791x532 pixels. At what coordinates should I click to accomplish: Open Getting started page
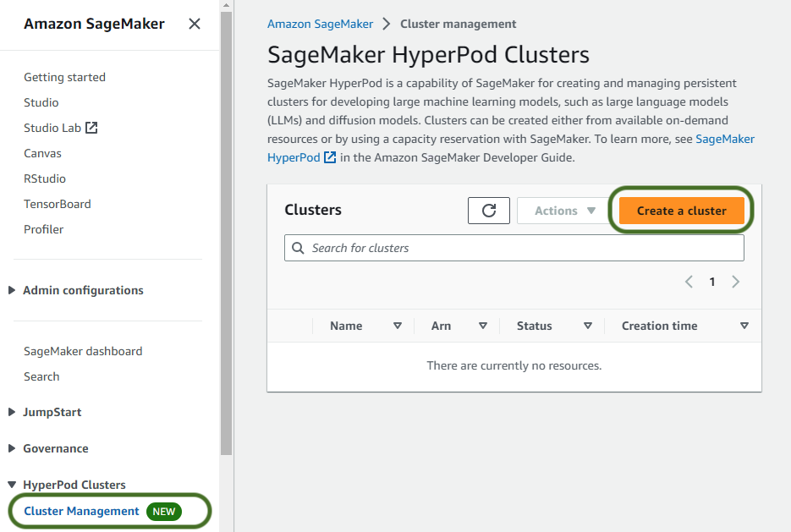64,77
